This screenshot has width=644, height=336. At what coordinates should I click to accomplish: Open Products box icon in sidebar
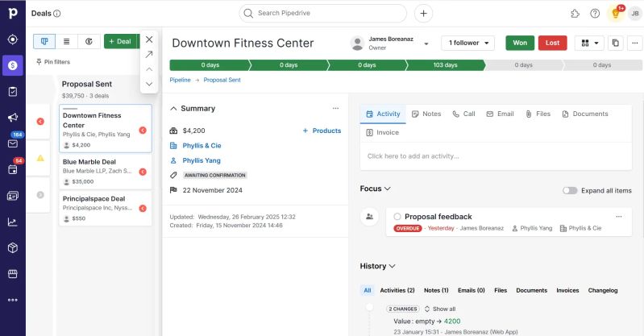pos(13,247)
